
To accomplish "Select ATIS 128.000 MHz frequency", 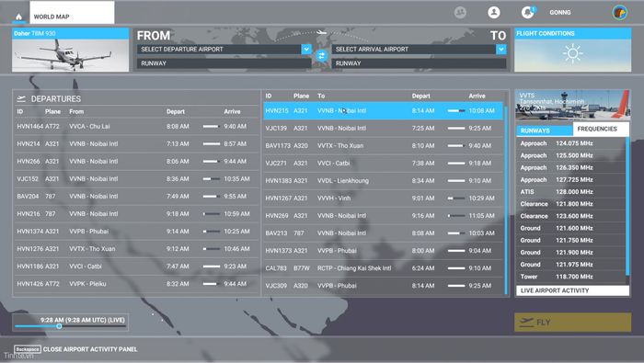I will pyautogui.click(x=571, y=192).
